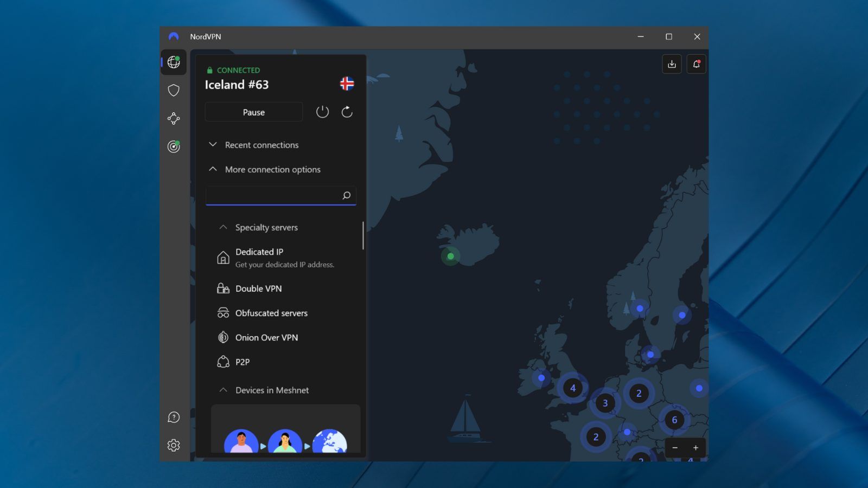Click the green connected lock icon
This screenshot has height=488, width=868.
click(x=209, y=70)
